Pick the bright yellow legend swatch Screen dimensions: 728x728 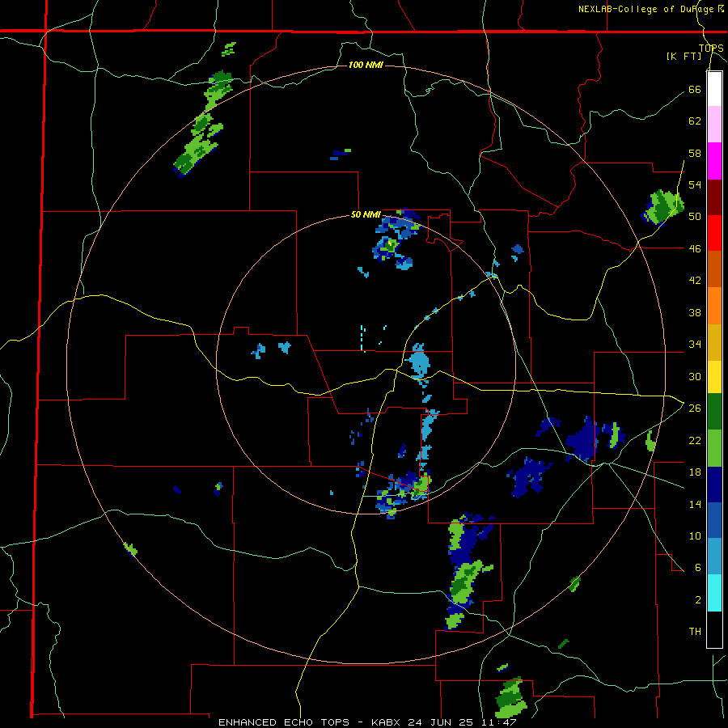click(x=714, y=377)
